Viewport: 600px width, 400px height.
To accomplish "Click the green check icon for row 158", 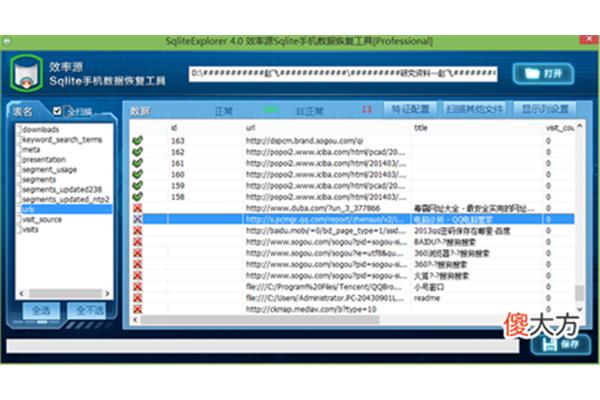I will (x=137, y=196).
